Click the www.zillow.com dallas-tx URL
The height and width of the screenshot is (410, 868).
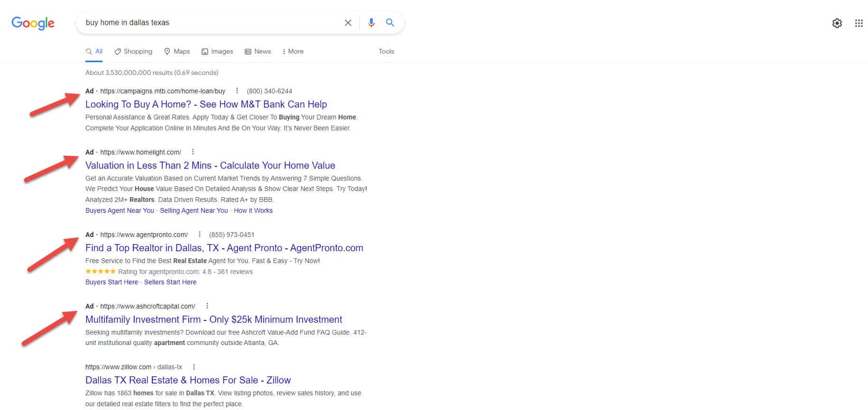pos(134,367)
